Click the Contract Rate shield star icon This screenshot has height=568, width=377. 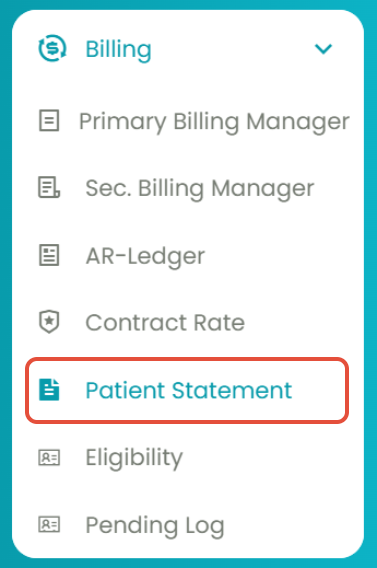click(49, 322)
